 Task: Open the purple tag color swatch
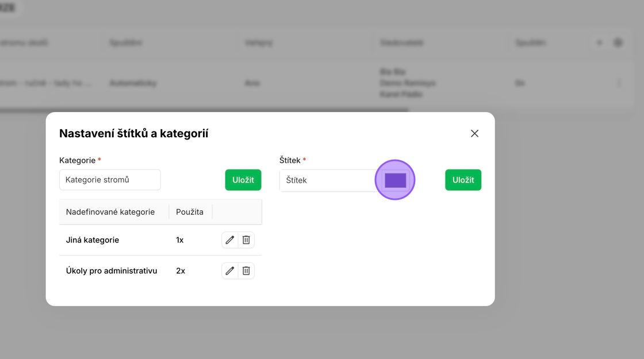coord(396,180)
